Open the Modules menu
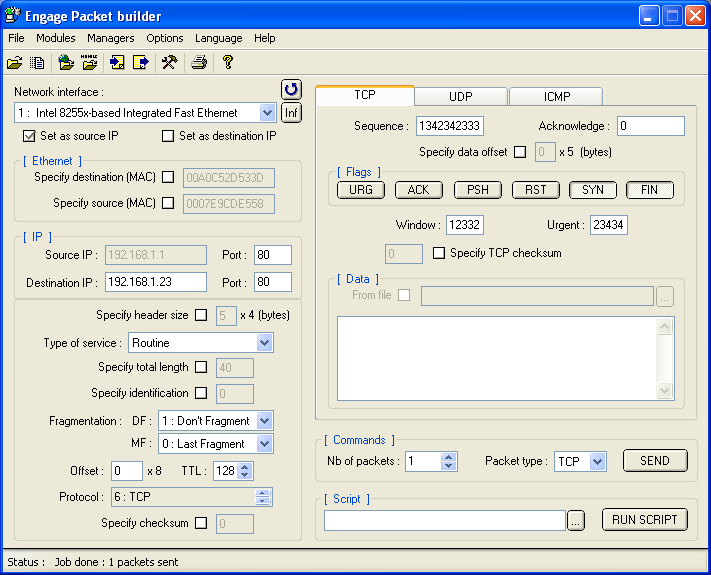 coord(56,38)
